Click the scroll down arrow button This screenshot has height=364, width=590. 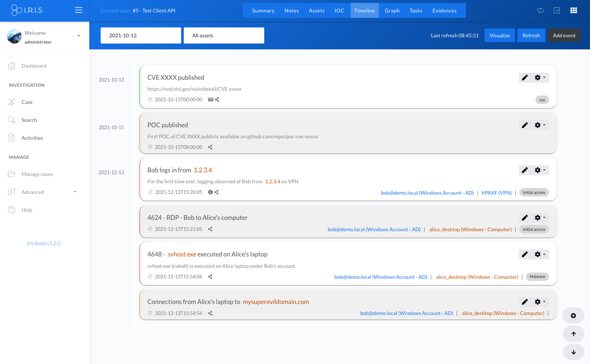[574, 352]
